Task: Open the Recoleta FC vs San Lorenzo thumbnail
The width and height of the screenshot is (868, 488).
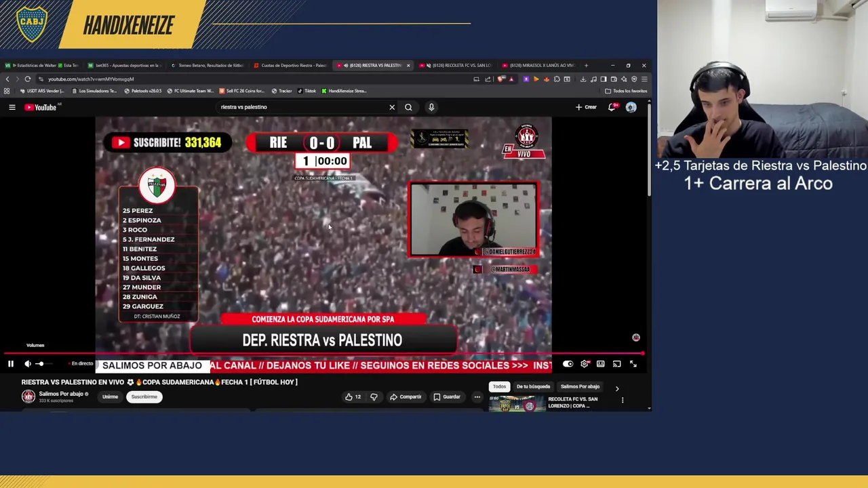Action: 516,404
